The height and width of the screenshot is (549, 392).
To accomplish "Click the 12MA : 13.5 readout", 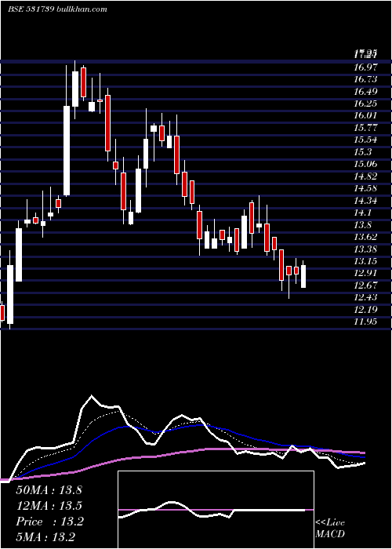I will tap(49, 506).
